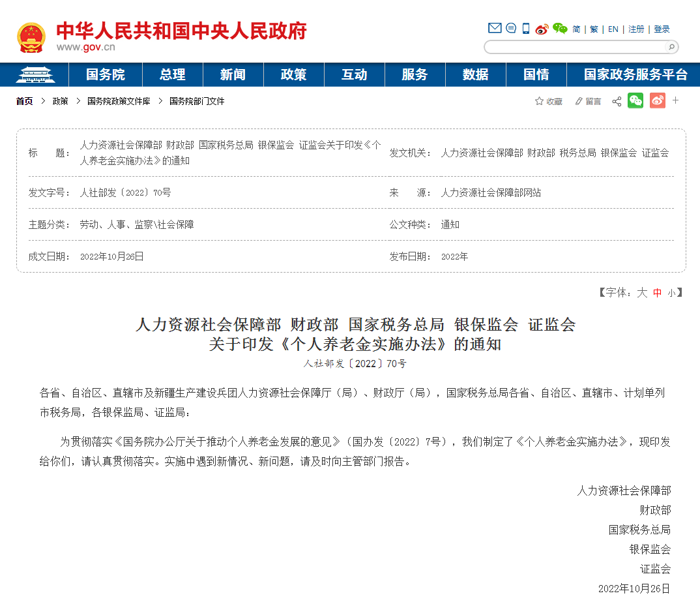The image size is (700, 602).
Task: Click the mobile phone icon in header
Action: click(x=526, y=29)
